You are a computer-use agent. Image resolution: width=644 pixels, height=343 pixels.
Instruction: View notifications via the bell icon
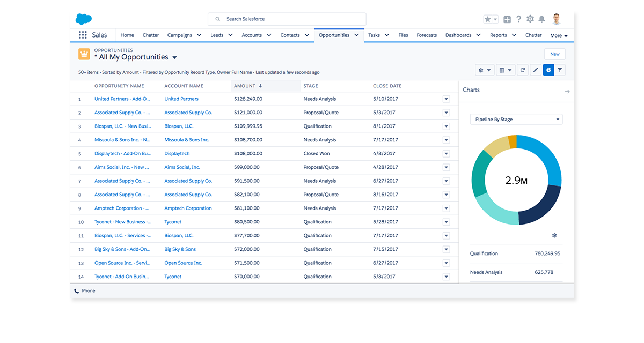tap(542, 19)
